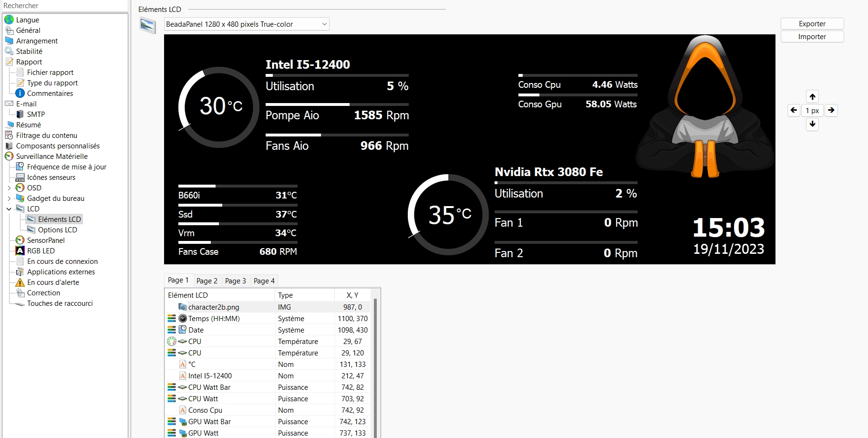Expand the OSD tree node
This screenshot has width=868, height=438.
click(x=9, y=188)
